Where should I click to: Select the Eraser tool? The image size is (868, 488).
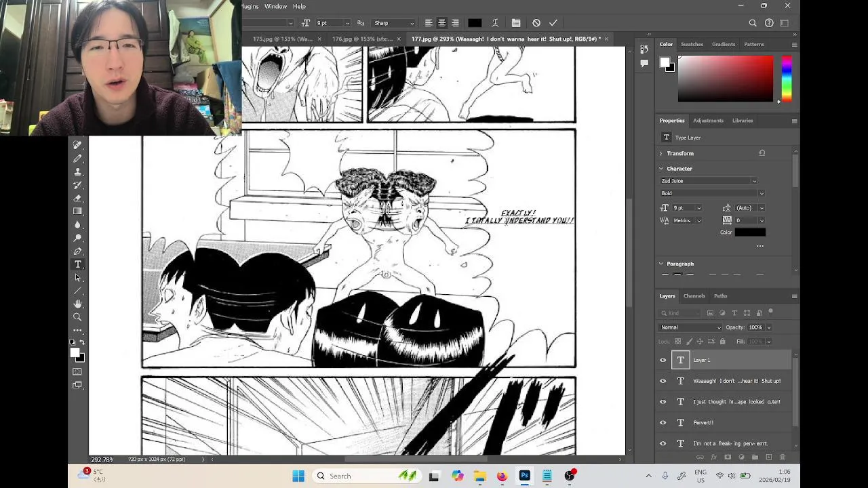(77, 199)
